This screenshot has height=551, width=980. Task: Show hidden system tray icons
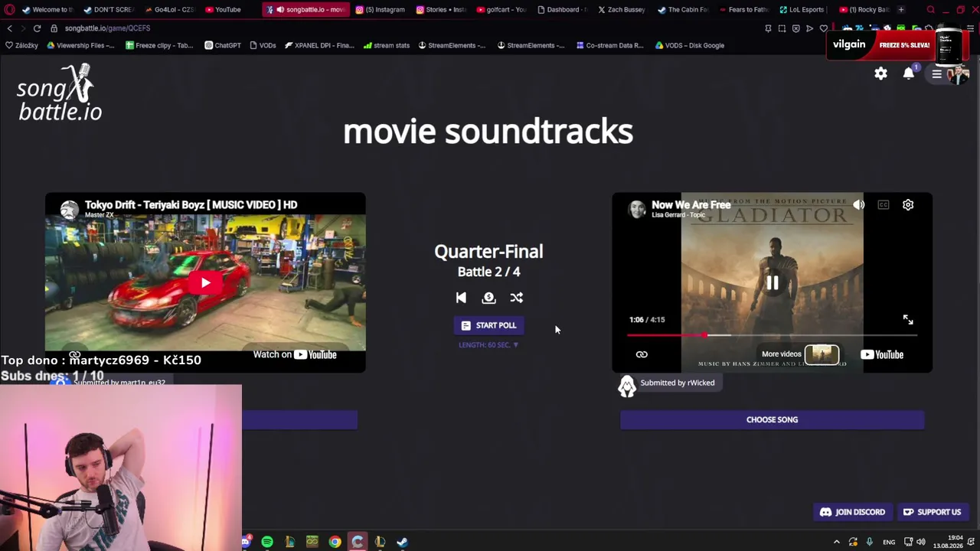point(836,542)
